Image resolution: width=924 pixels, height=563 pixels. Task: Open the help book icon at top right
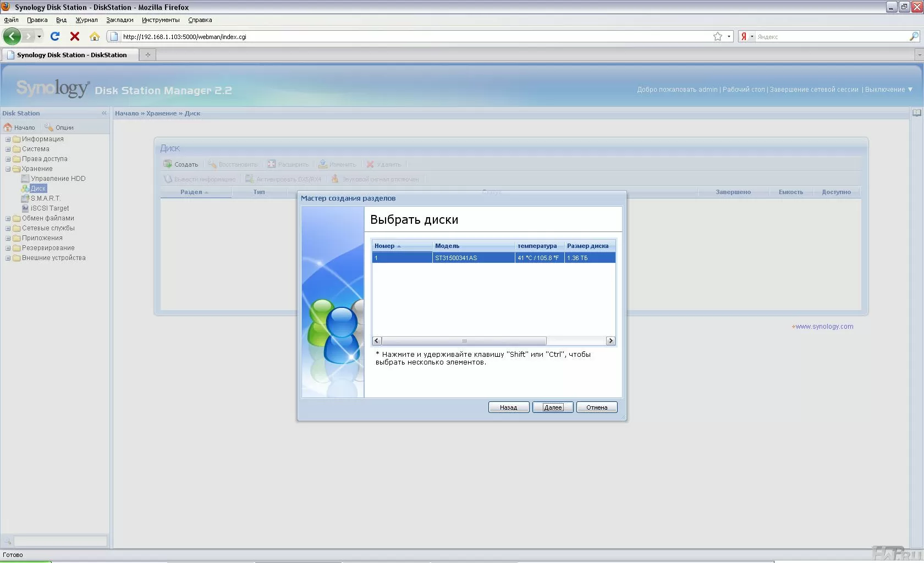tap(916, 113)
